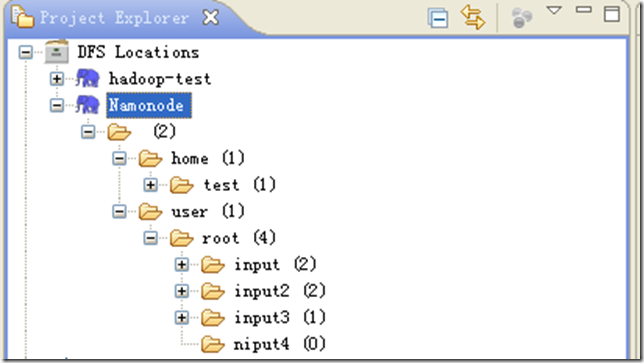Collapse the Namonode location node
The height and width of the screenshot is (363, 644).
point(57,106)
